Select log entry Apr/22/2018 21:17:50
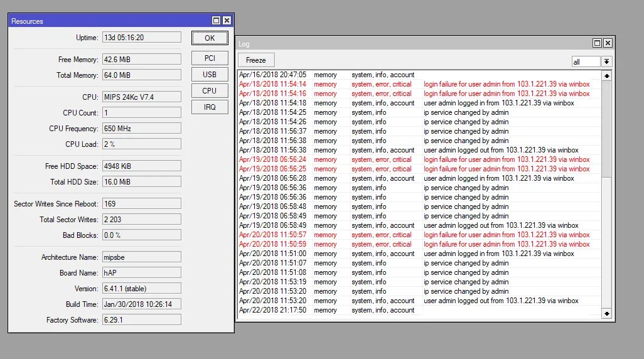The height and width of the screenshot is (359, 644). tap(420, 310)
